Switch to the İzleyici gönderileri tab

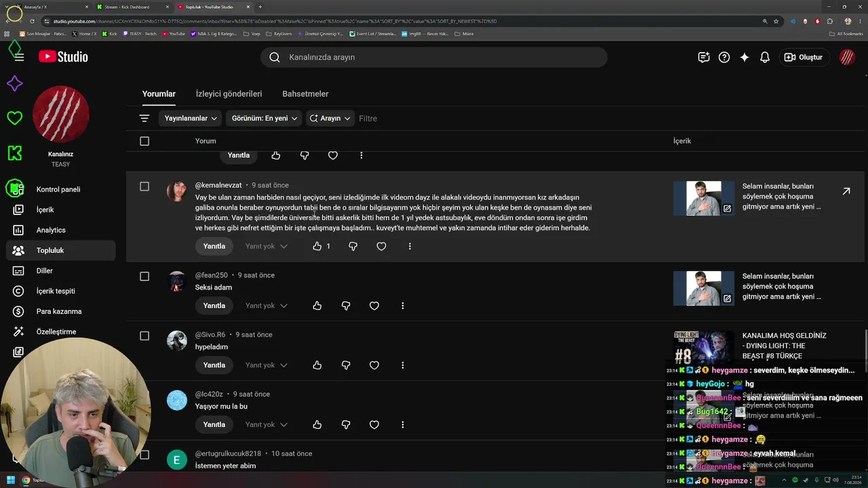pos(229,94)
